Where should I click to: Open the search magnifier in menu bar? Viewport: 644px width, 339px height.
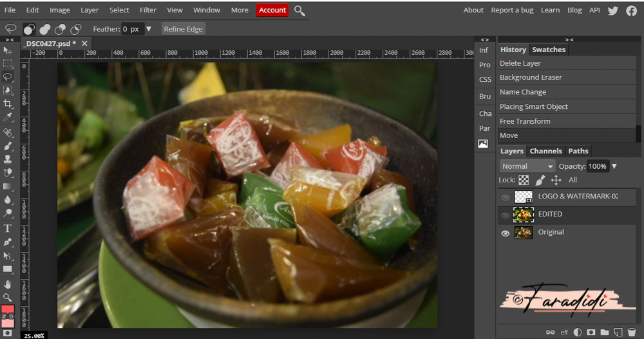pos(300,11)
